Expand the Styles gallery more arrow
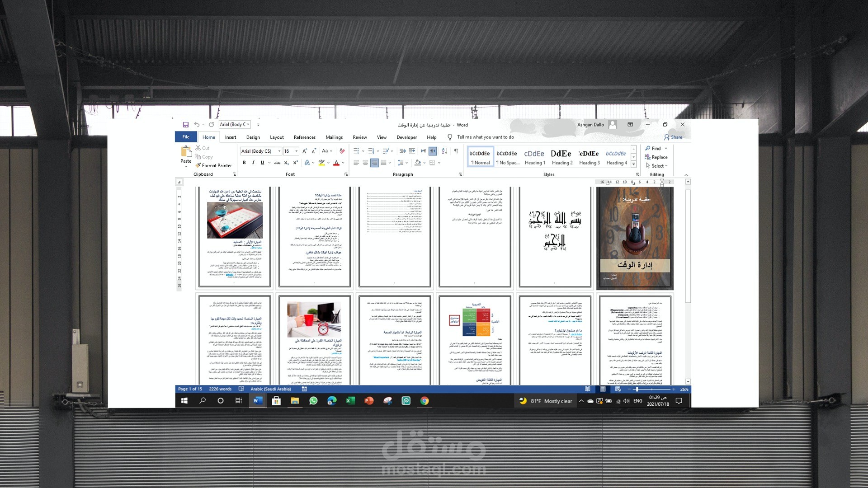The image size is (868, 488). pos(633,164)
